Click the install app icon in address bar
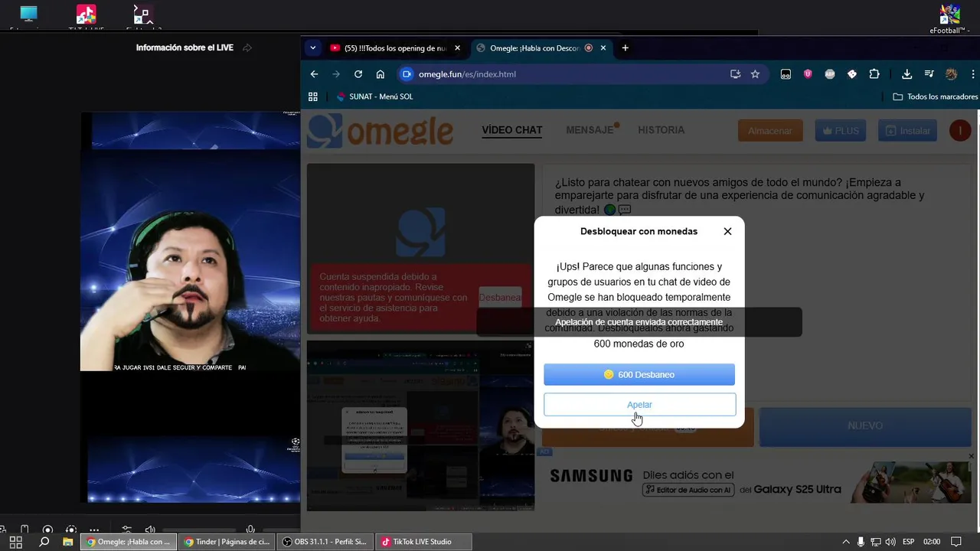Image resolution: width=980 pixels, height=551 pixels. click(x=735, y=74)
